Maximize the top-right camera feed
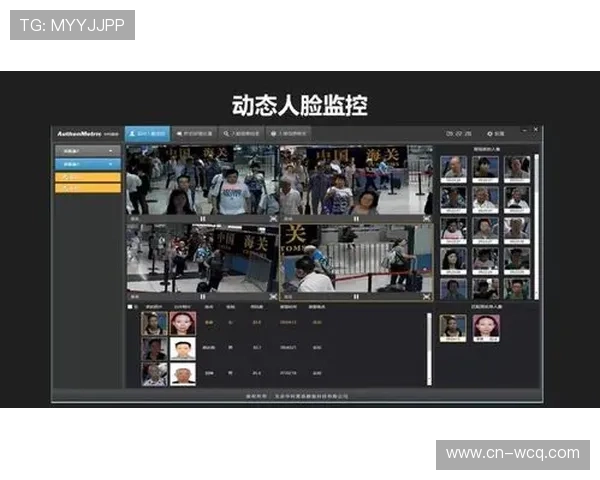This screenshot has height=480, width=600. pos(427,219)
